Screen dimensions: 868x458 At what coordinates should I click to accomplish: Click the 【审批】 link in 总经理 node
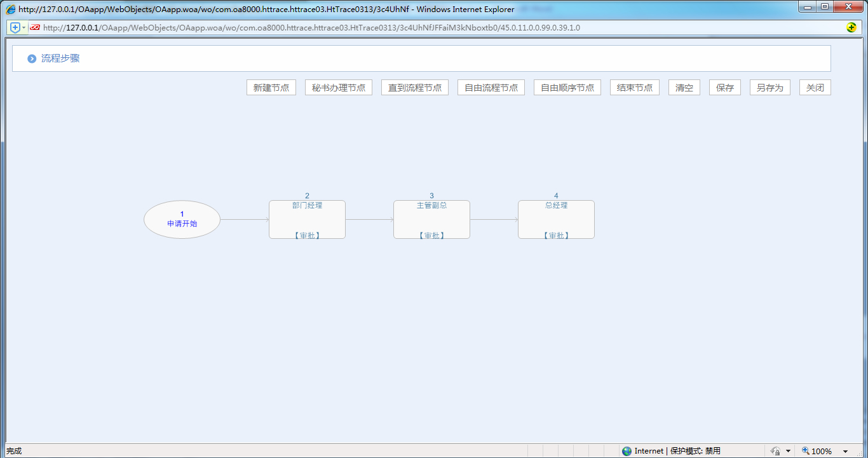pos(556,235)
